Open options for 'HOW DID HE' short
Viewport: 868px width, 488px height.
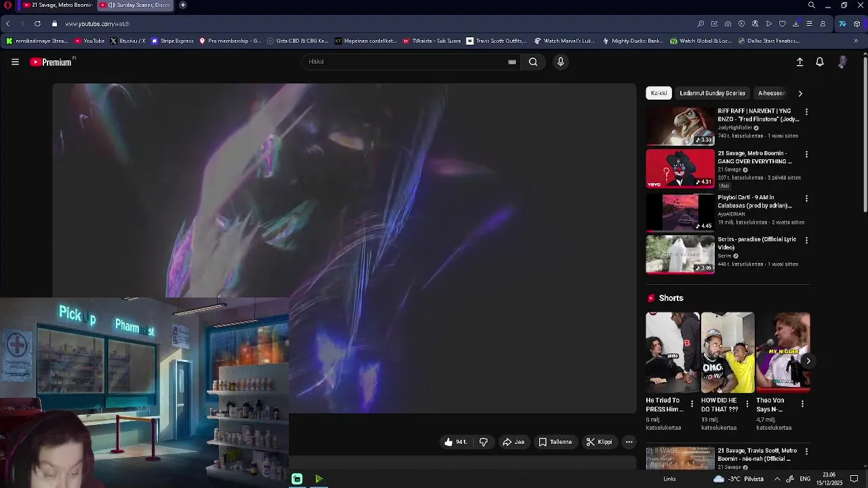(x=747, y=404)
